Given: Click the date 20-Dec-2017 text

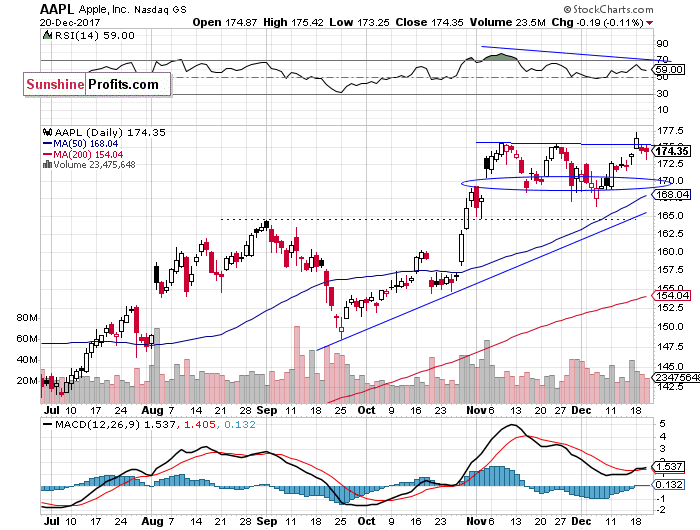Looking at the screenshot, I should [70, 22].
